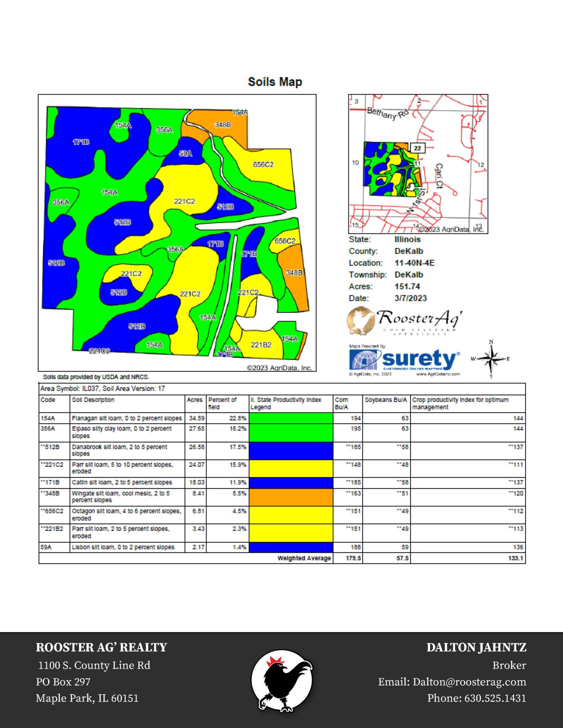
Task: Click the 221B2 label on the soils map
Action: (261, 345)
